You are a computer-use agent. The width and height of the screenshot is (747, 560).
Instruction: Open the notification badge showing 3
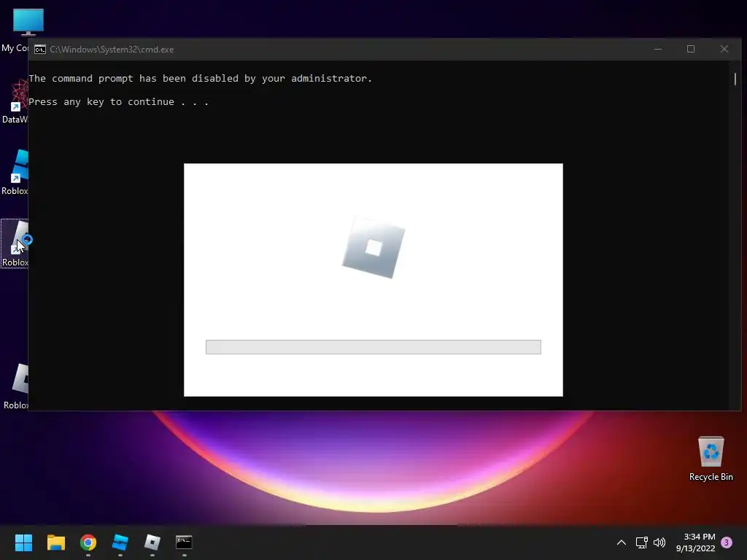coord(727,542)
